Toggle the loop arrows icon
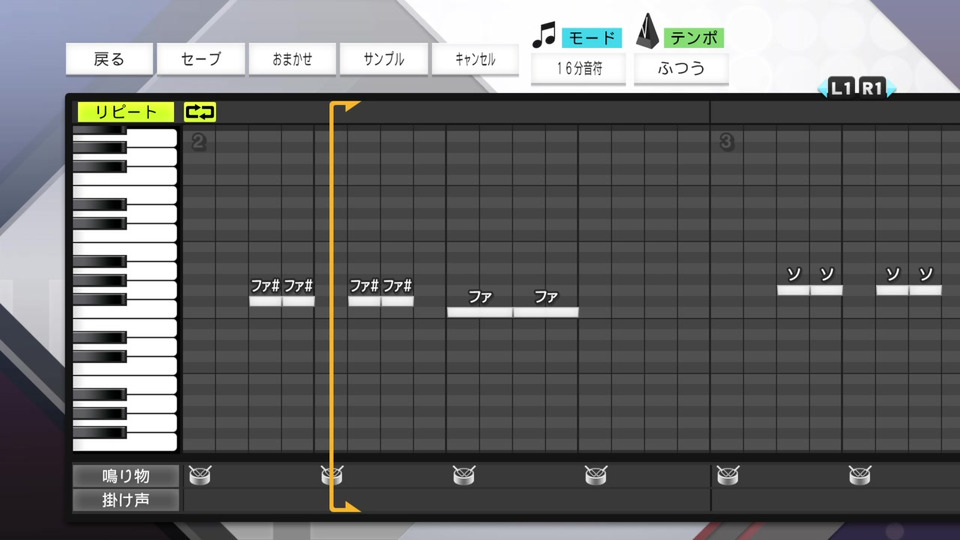This screenshot has height=540, width=960. coord(200,112)
